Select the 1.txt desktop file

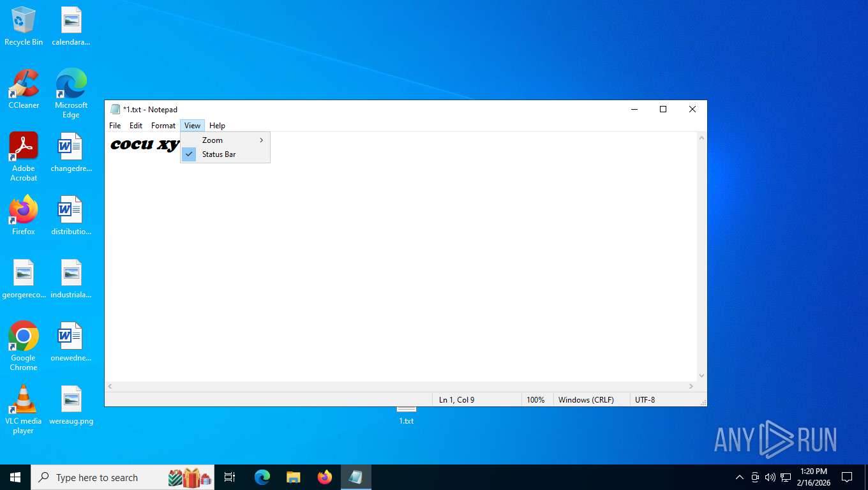[x=407, y=416]
